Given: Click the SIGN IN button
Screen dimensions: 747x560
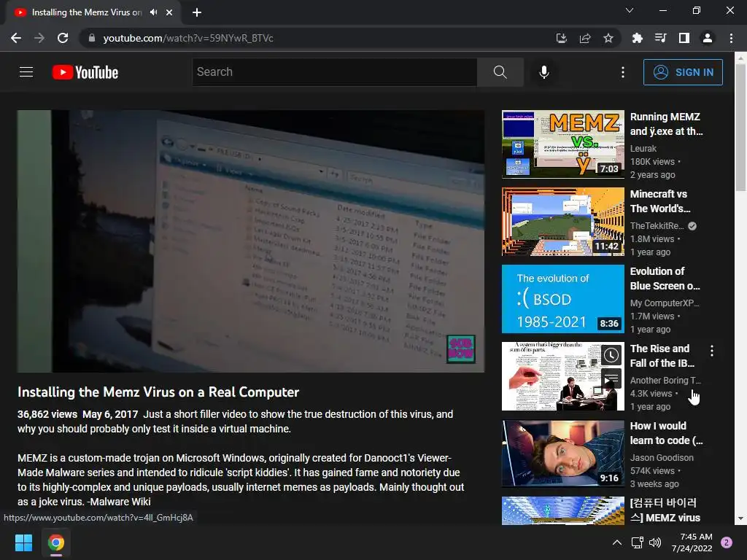Looking at the screenshot, I should click(683, 72).
